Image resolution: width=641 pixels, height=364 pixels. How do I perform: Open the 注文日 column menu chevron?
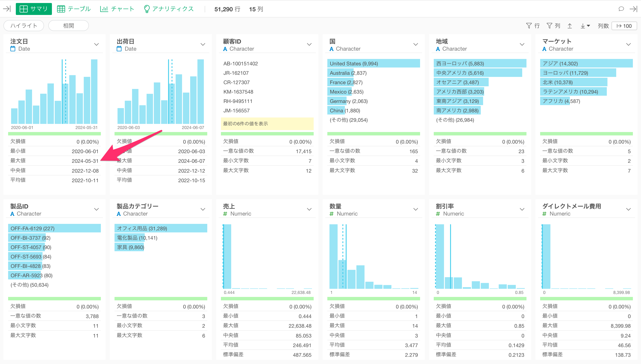tap(97, 44)
